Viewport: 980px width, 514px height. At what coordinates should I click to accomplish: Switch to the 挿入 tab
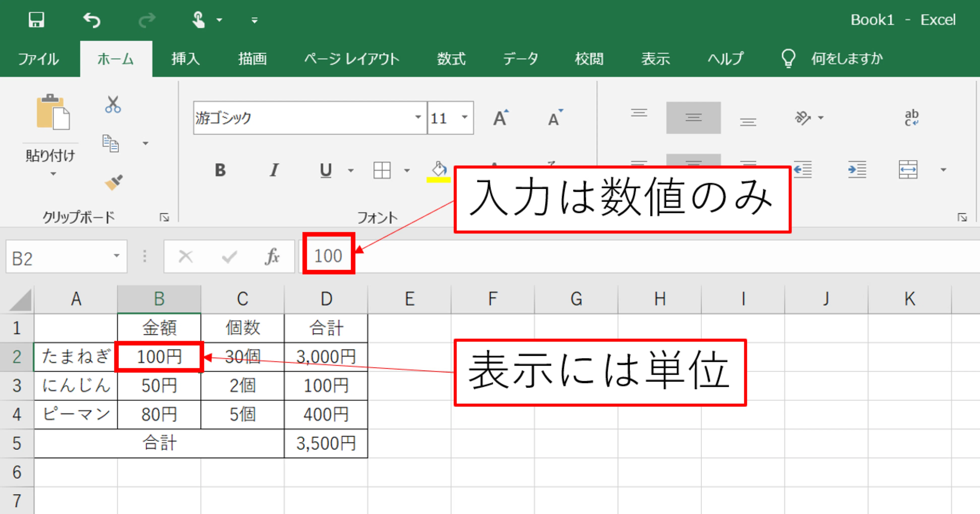(186, 59)
